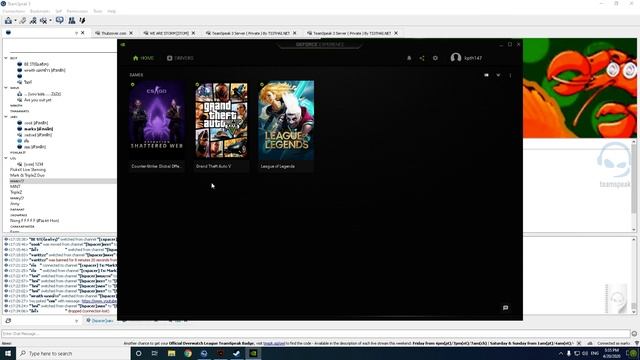Open the Tools menu
Viewport: 640px width, 360px height.
(98, 11)
